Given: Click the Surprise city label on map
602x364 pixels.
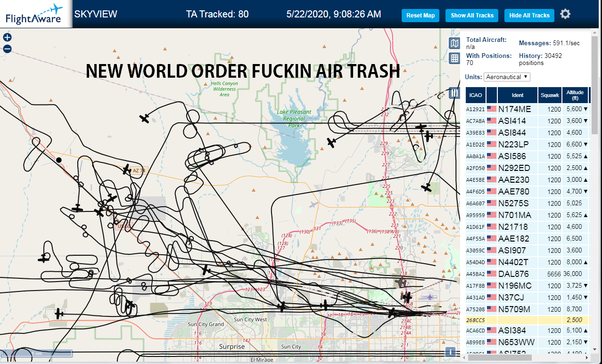Looking at the screenshot, I should (x=232, y=347).
